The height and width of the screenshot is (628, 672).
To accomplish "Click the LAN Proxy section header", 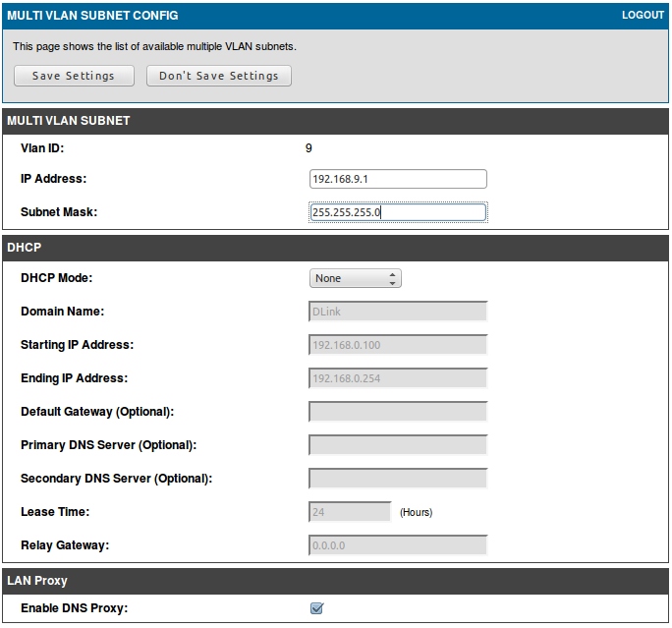I will pos(37,581).
